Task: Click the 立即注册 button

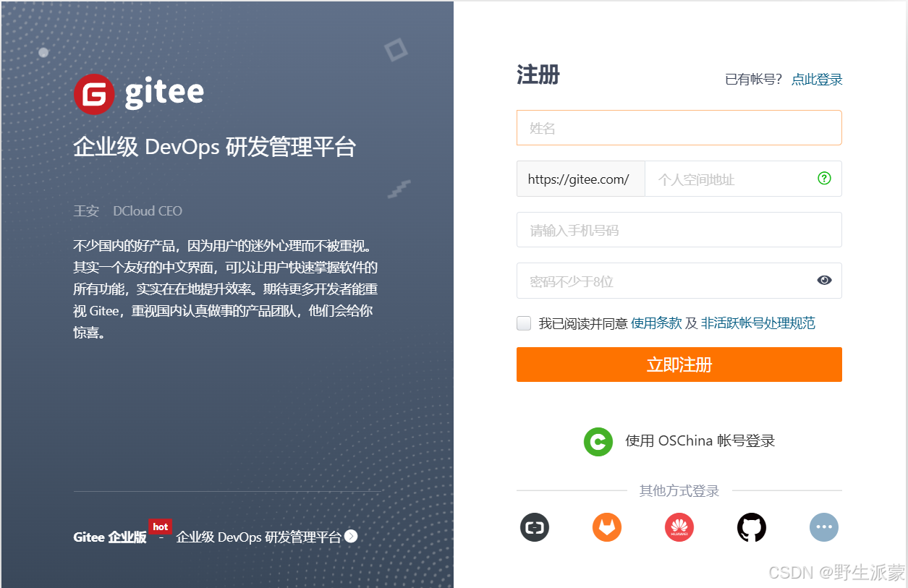Action: pos(679,365)
